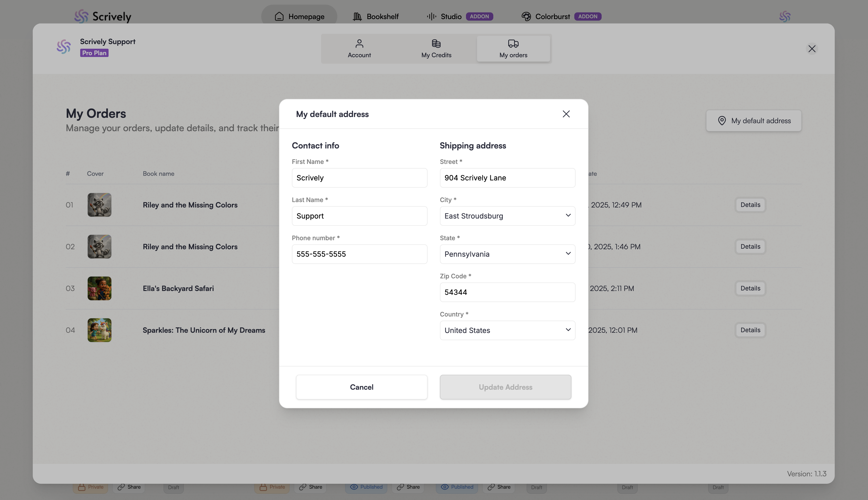Viewport: 868px width, 500px height.
Task: Expand the Country dropdown showing United States
Action: 507,330
